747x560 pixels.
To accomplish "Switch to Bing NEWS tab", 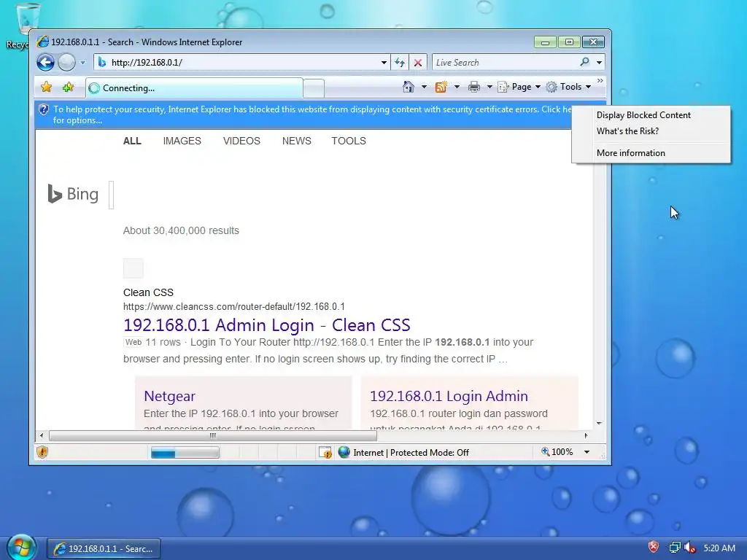I will point(296,141).
